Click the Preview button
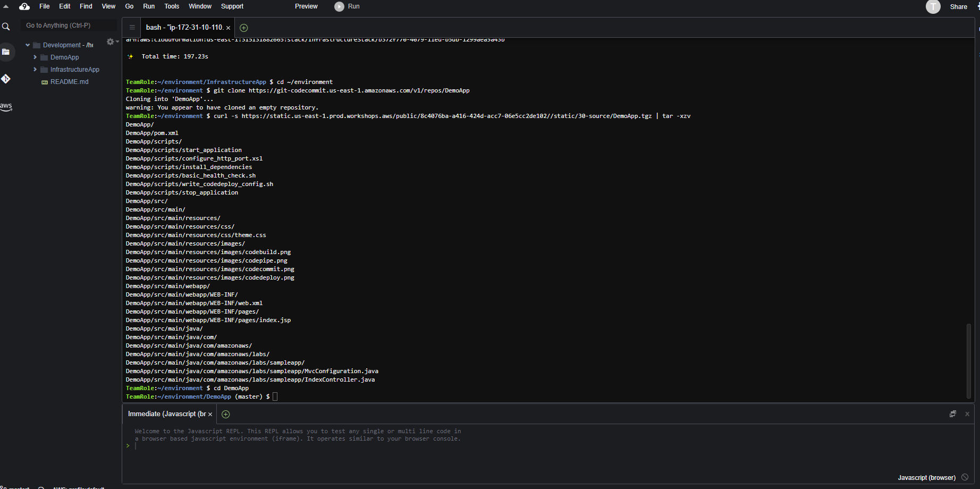 click(x=306, y=6)
